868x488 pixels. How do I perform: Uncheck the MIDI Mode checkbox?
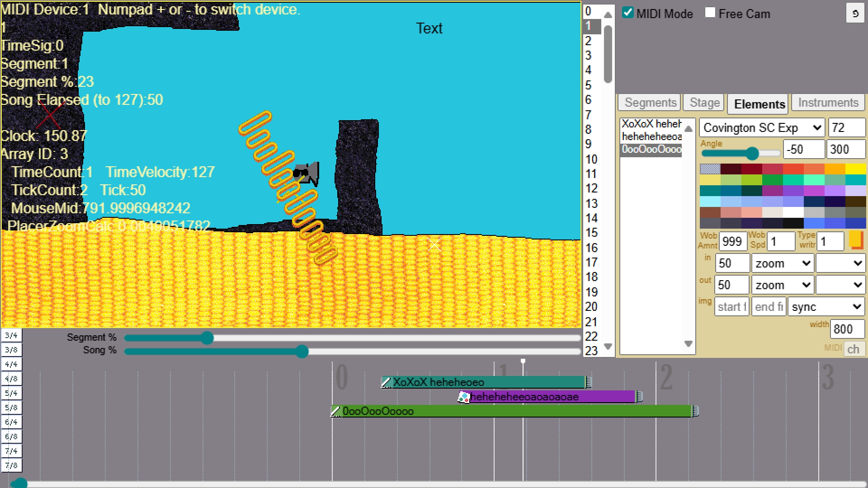(x=627, y=13)
